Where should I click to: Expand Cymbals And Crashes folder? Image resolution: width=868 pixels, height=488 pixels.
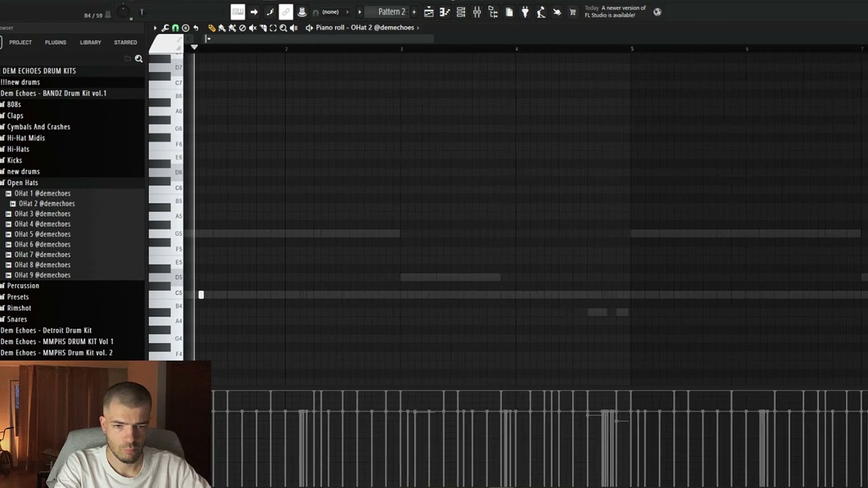tap(38, 127)
